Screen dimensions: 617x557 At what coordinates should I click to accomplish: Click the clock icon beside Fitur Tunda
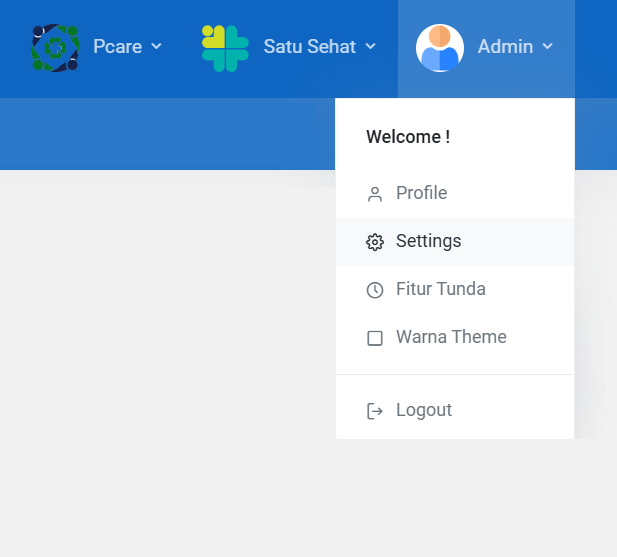tap(375, 290)
